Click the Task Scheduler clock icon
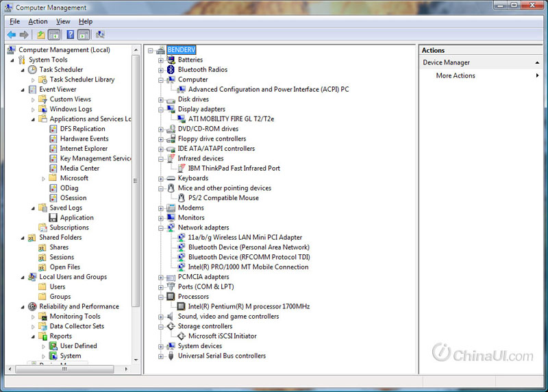This screenshot has width=548, height=392. point(32,70)
